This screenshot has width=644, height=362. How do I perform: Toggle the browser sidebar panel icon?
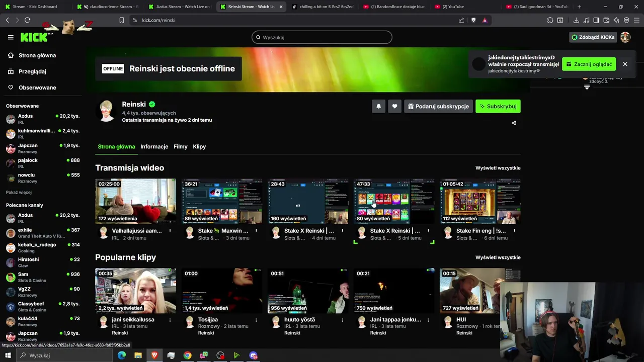tap(596, 20)
